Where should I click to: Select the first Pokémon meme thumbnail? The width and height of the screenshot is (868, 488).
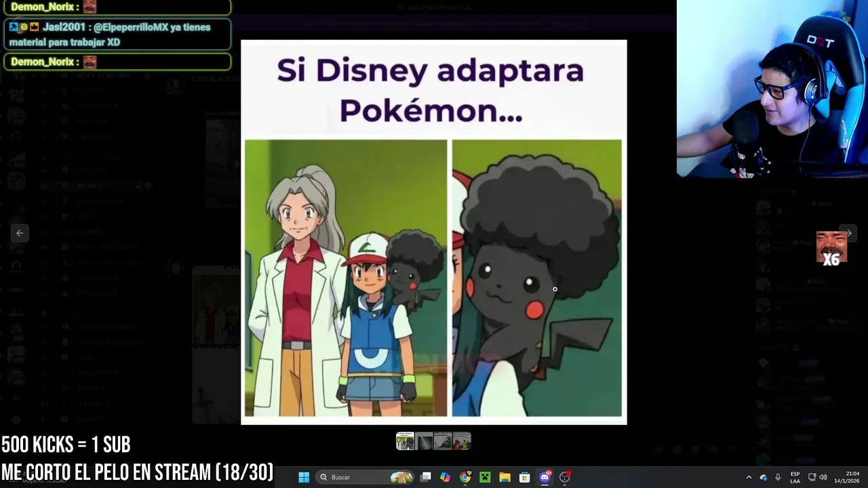tap(405, 441)
